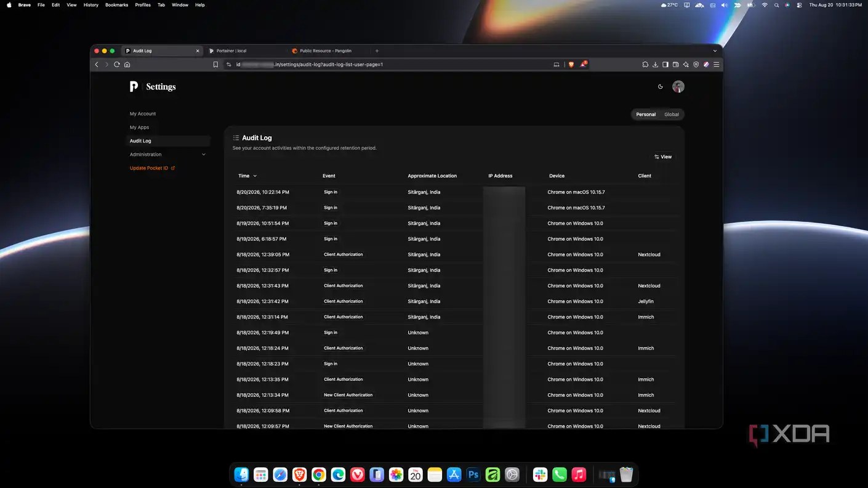This screenshot has width=868, height=488.
Task: Open the Profiles menu in the menu bar
Action: point(143,5)
